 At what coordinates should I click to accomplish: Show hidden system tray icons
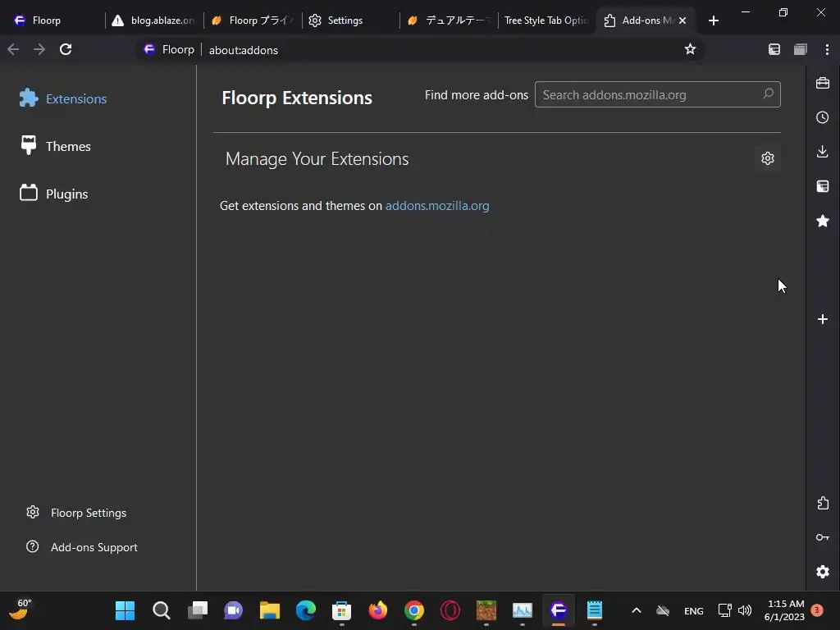[x=637, y=610]
